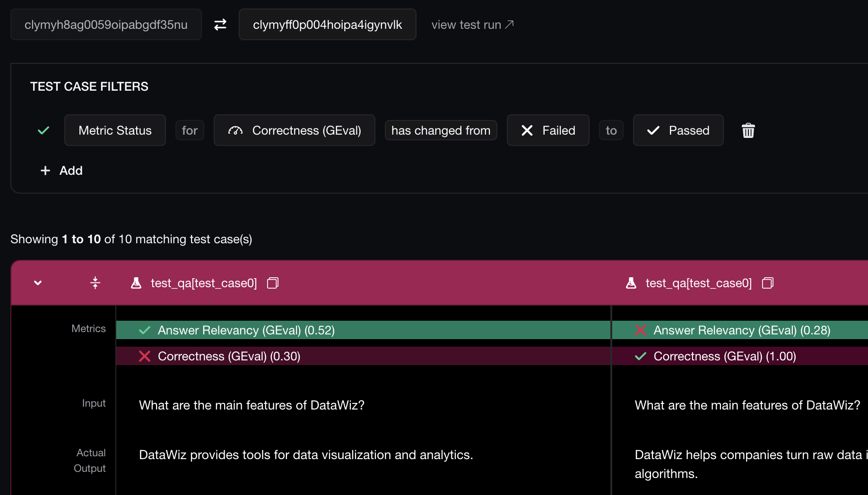Click the 'has changed from' condition selector
The width and height of the screenshot is (868, 495).
tap(441, 130)
